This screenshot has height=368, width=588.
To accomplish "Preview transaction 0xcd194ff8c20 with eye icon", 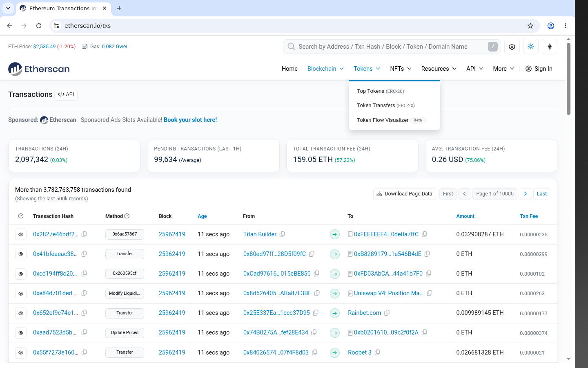I will tap(21, 274).
